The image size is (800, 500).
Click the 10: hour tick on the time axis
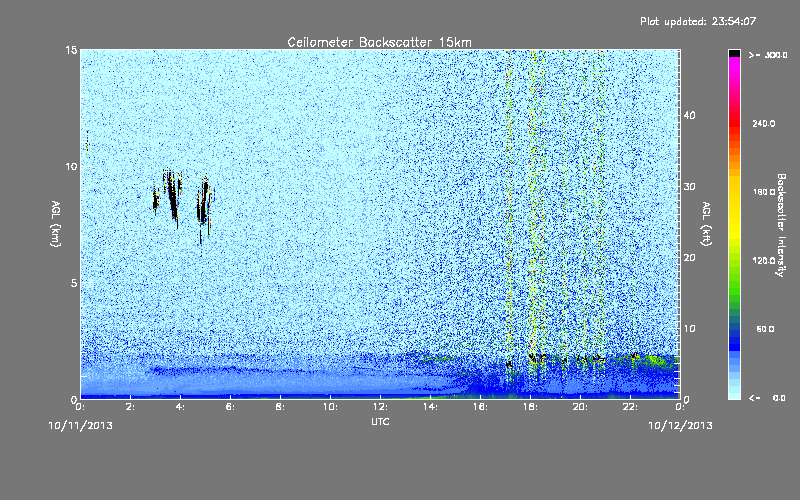(330, 407)
